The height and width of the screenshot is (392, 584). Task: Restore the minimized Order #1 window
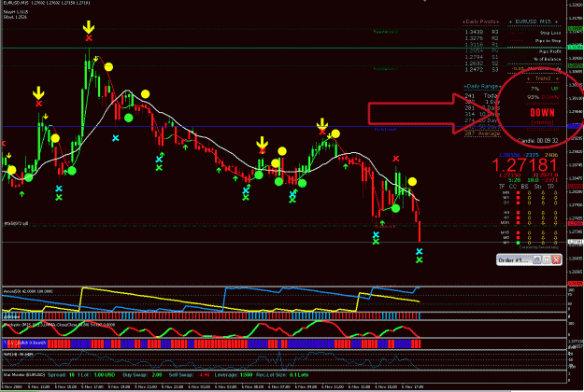[x=536, y=259]
